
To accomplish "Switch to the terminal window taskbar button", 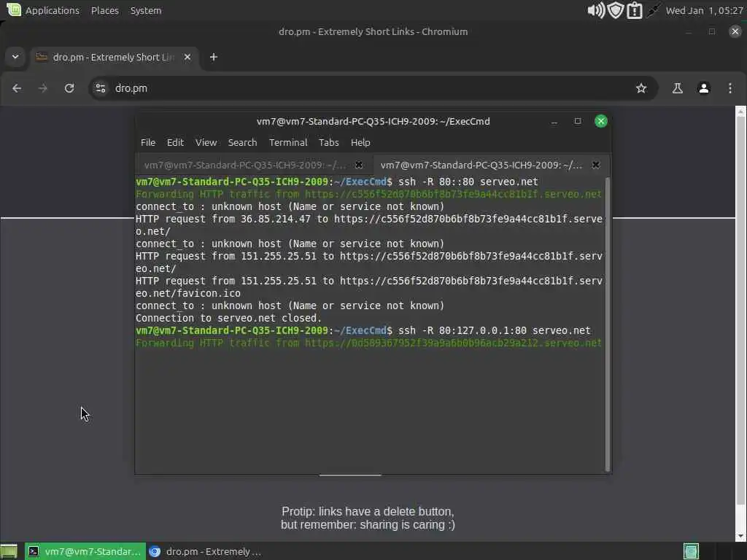I will pyautogui.click(x=85, y=551).
